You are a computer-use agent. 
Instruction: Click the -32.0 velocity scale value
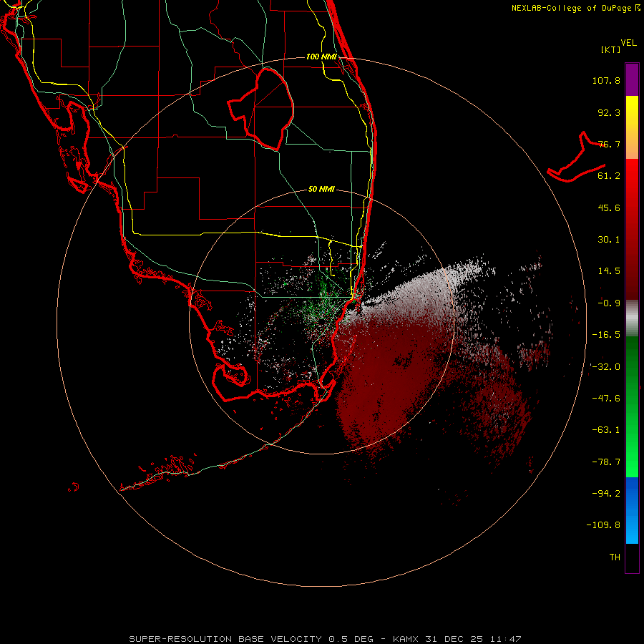point(606,367)
